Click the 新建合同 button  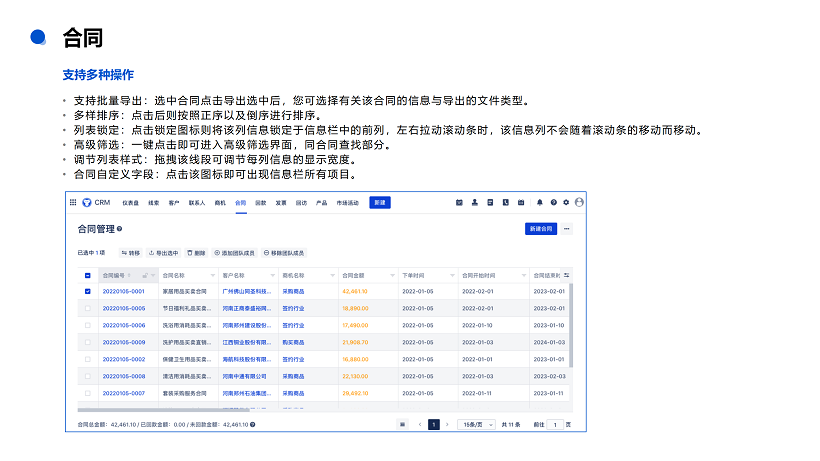coord(541,229)
